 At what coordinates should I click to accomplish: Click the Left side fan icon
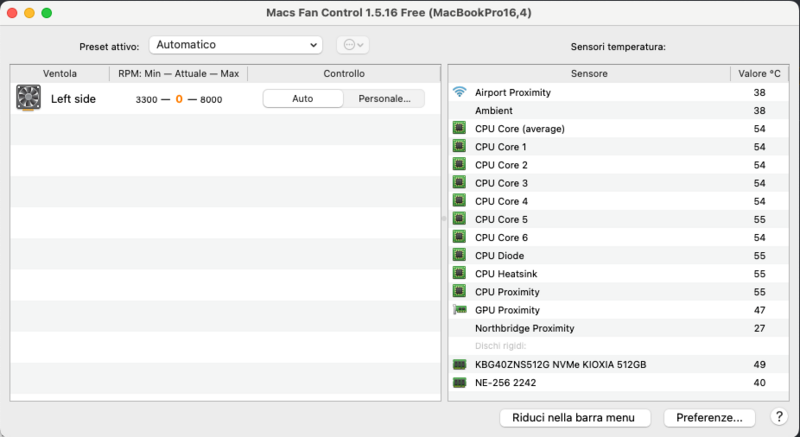click(x=28, y=98)
